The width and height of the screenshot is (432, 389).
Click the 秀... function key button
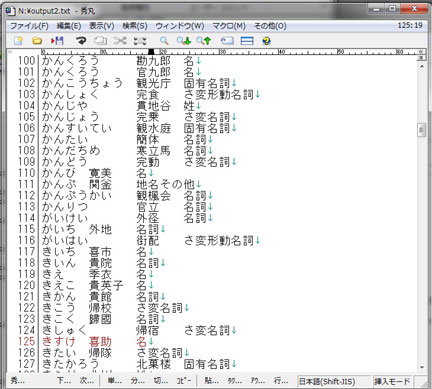[18, 380]
